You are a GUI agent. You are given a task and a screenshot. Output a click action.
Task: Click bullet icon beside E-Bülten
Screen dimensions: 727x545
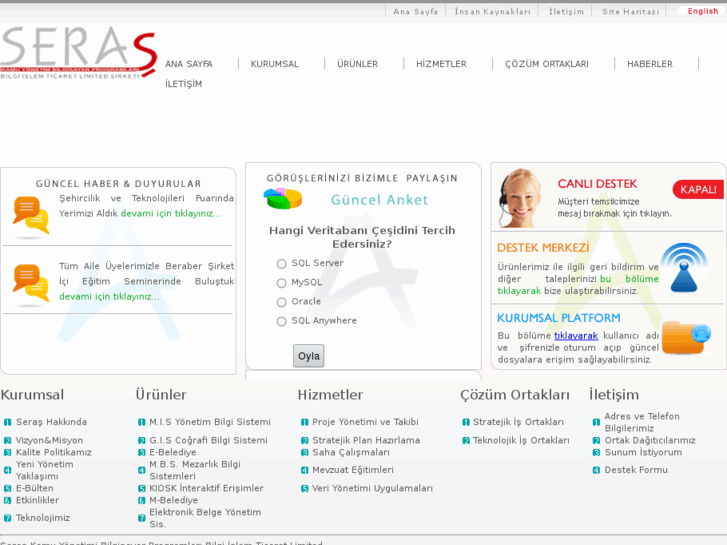[x=7, y=488]
